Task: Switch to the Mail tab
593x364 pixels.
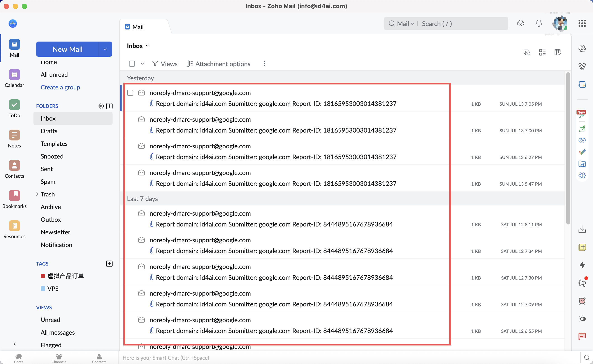Action: tap(138, 27)
